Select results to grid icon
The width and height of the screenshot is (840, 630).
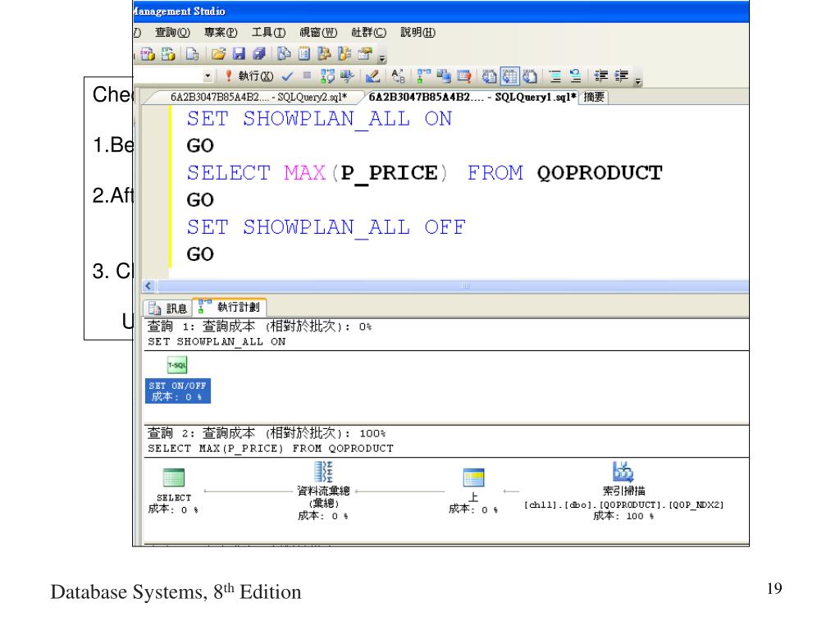point(509,76)
